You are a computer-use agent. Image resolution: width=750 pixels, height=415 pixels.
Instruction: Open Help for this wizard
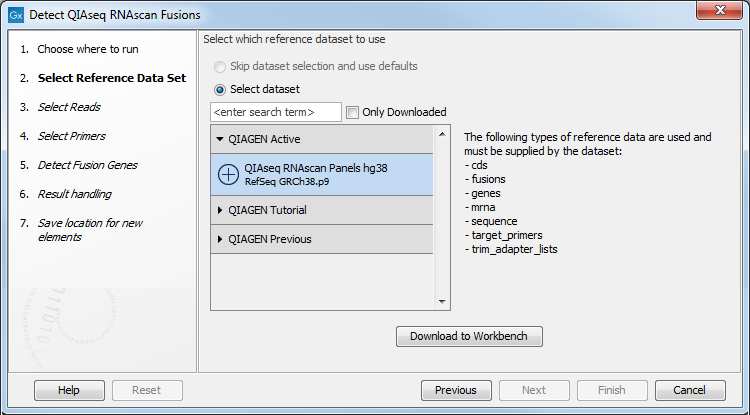coord(69,390)
